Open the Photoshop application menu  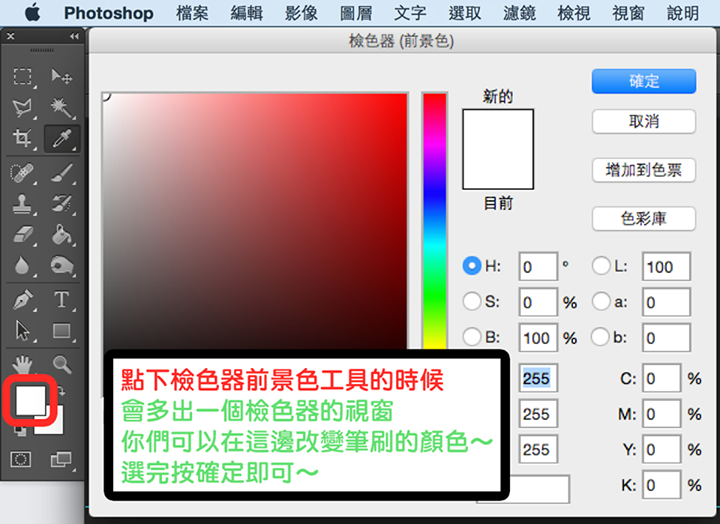pos(108,13)
